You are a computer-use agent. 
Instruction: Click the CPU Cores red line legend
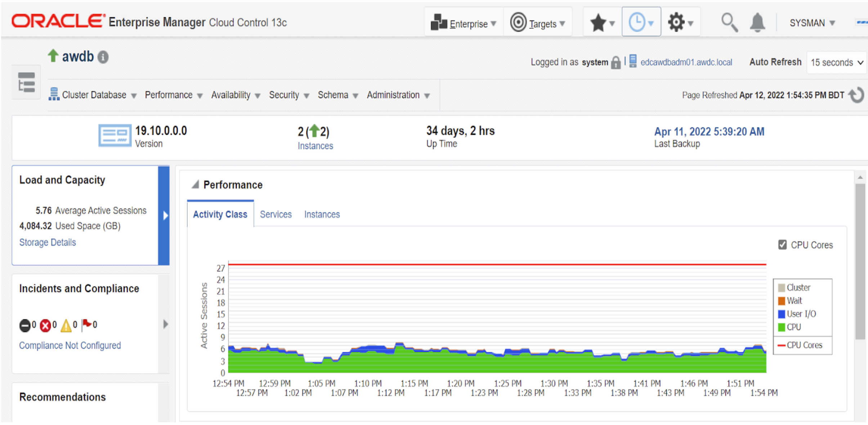pos(781,345)
